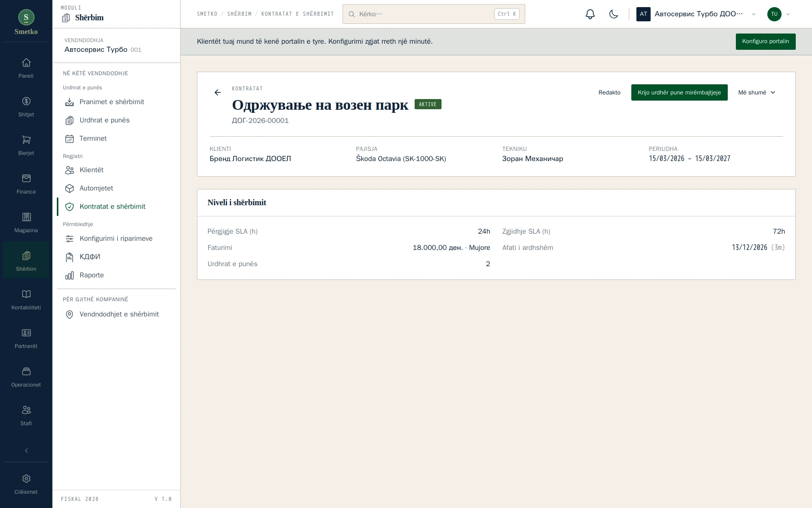This screenshot has height=508, width=812.
Task: Toggle dark mode moon icon
Action: click(x=614, y=14)
